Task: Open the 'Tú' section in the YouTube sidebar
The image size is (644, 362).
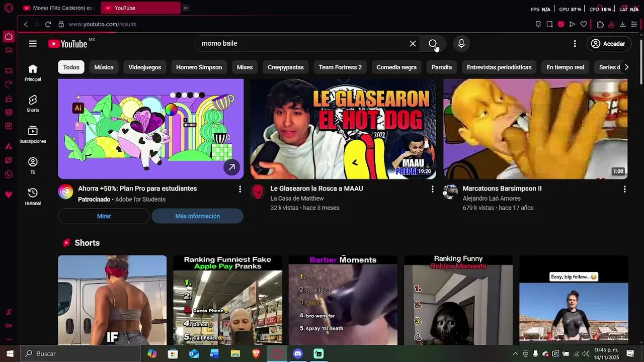Action: pyautogui.click(x=33, y=165)
